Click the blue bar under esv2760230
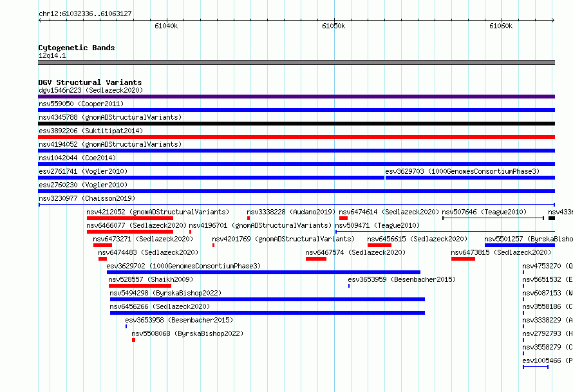This screenshot has height=392, width=573. [296, 191]
